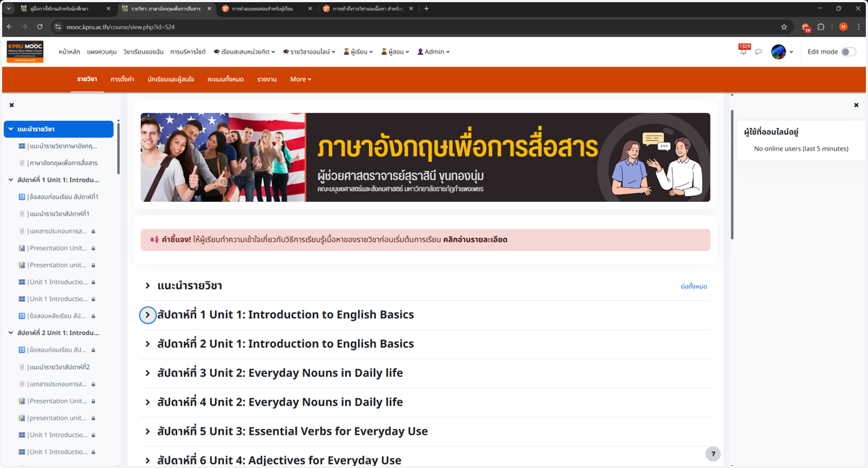Expand the highlighted chevron for สัปดาห์ที่ 1

pos(148,315)
